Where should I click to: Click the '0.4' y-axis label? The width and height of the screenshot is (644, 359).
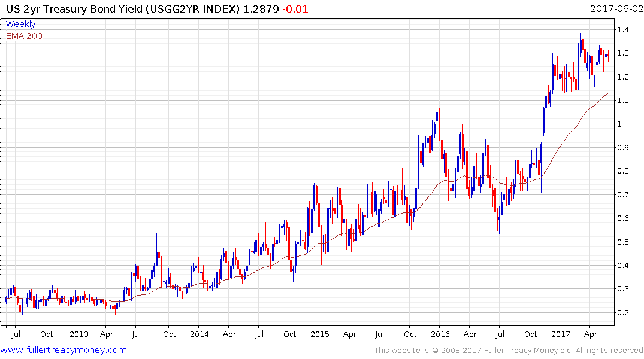pos(623,266)
